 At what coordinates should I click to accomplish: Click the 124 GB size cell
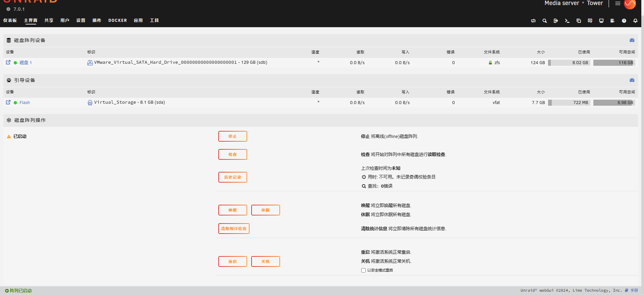(x=538, y=63)
